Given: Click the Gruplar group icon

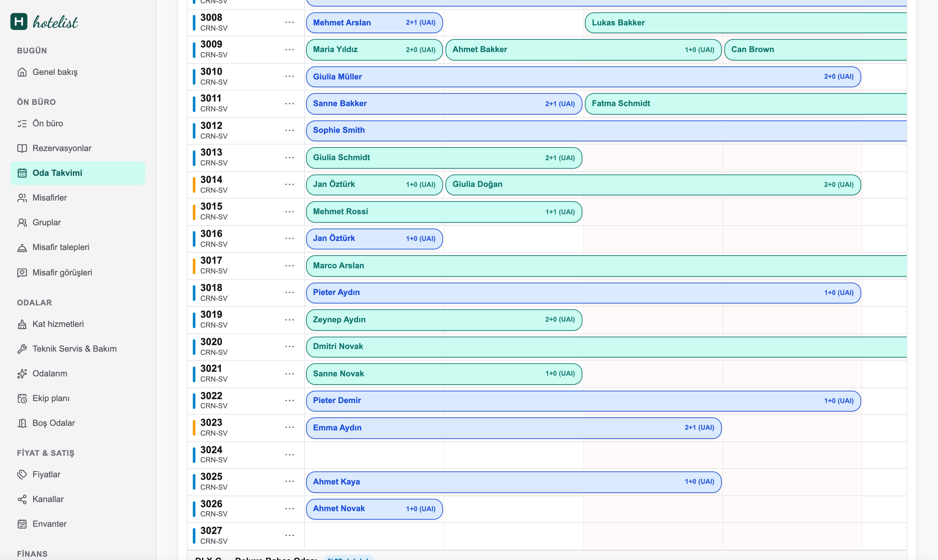Looking at the screenshot, I should click(x=22, y=223).
